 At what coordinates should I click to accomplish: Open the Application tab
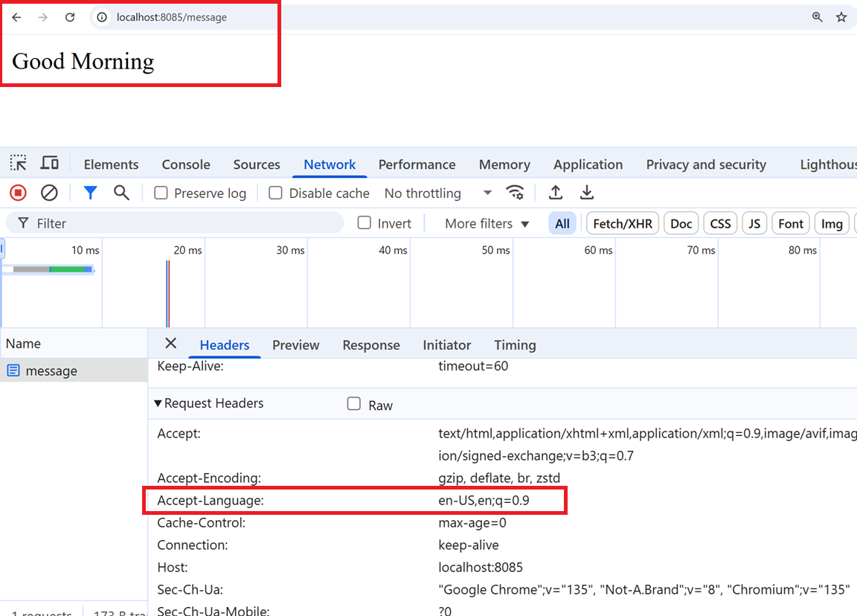(588, 164)
